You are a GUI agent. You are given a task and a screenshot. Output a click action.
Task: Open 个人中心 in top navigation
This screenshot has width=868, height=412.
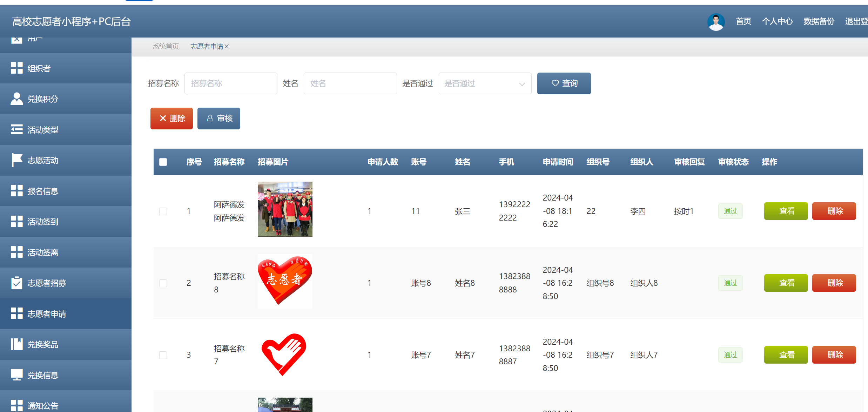[x=777, y=21]
